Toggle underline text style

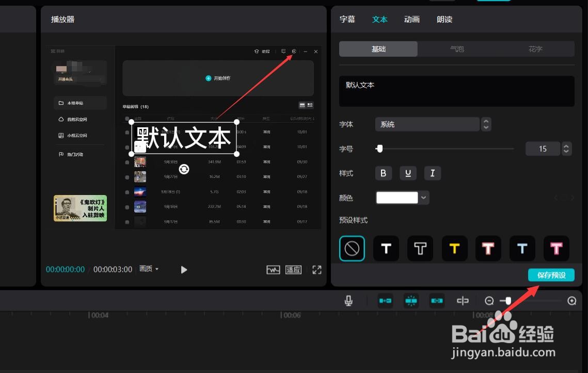(x=408, y=173)
